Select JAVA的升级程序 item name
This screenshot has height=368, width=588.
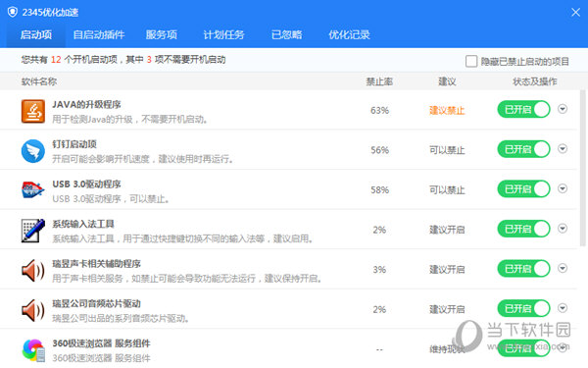[86, 104]
